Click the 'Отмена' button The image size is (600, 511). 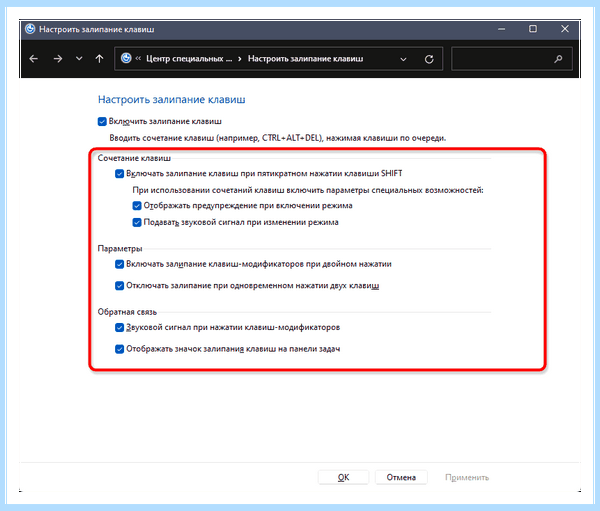[401, 477]
